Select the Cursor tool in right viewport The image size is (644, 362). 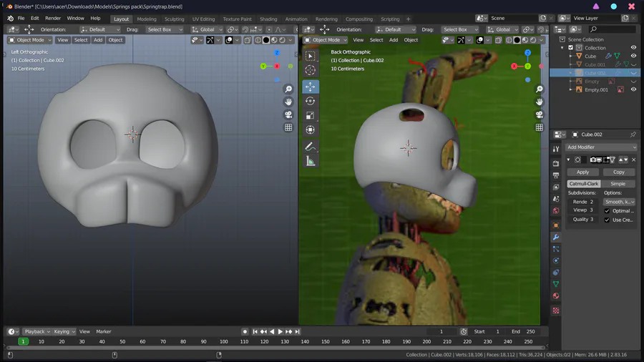(310, 70)
